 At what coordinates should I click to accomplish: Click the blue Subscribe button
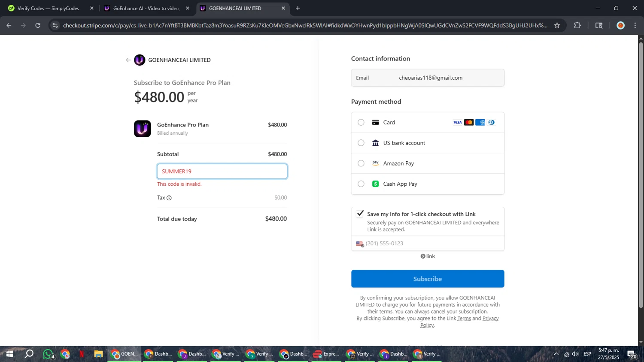(x=428, y=279)
